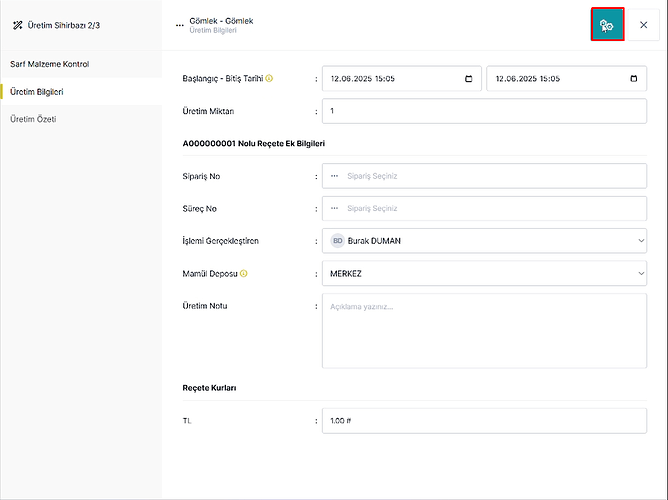Screen dimensions: 668x500
Task: Click the ellipsis in Süreç No field
Action: [x=334, y=208]
